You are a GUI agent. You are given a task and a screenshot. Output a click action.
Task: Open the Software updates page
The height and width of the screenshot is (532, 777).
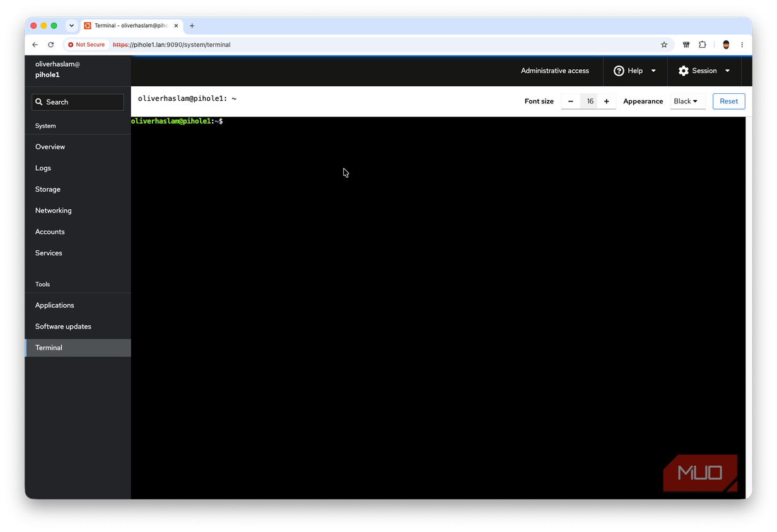point(78,327)
